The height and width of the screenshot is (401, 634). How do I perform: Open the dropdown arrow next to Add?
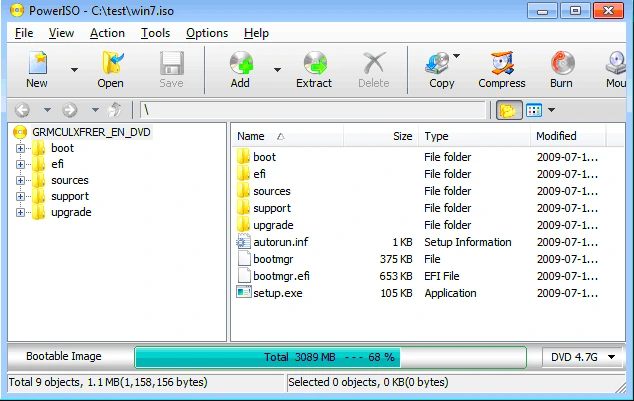(277, 70)
